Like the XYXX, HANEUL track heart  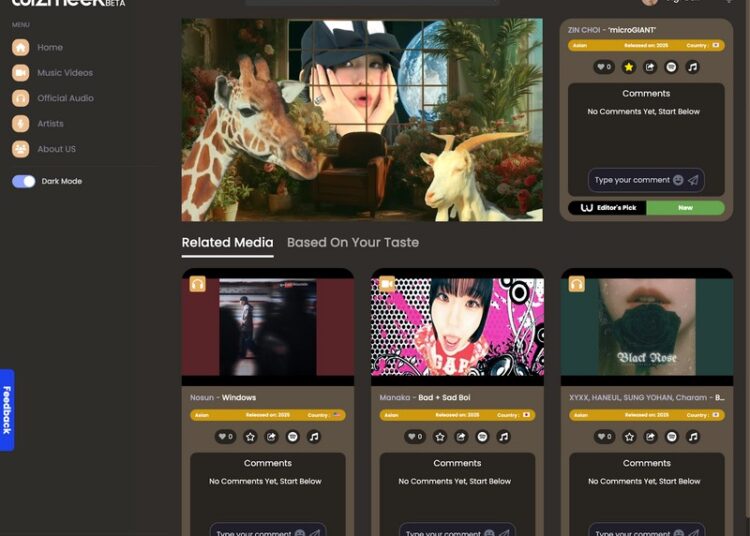(604, 437)
